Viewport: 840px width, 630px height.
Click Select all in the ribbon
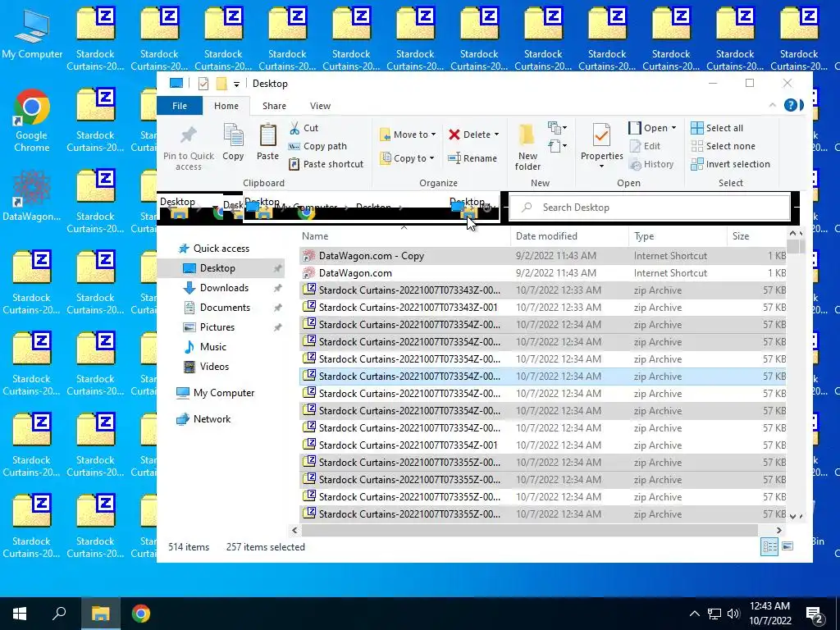[x=717, y=128]
